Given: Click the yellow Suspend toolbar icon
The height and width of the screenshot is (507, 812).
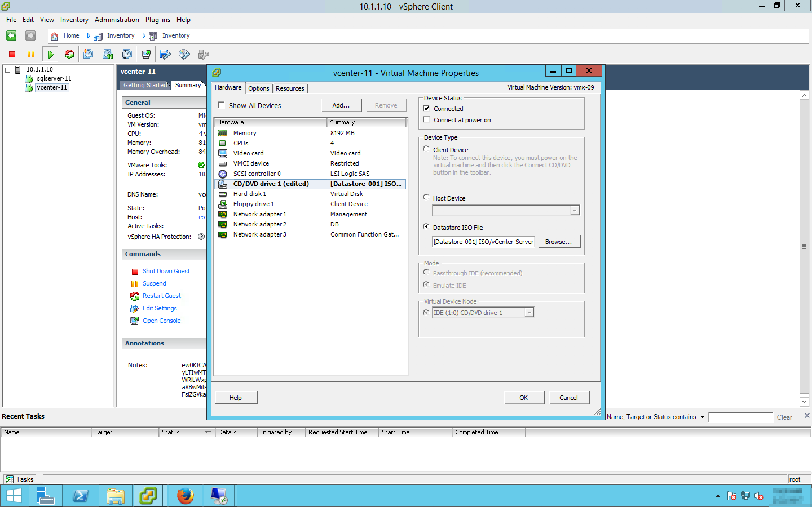Looking at the screenshot, I should pyautogui.click(x=31, y=54).
